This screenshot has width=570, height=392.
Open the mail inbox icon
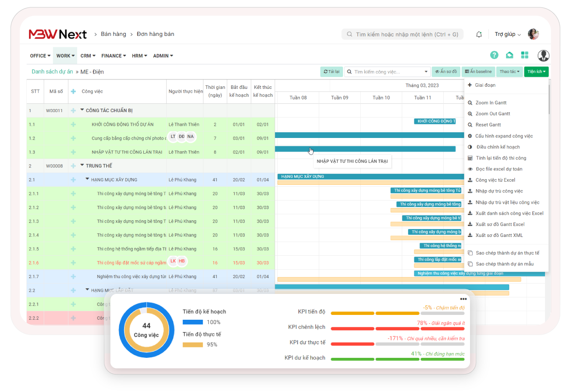pyautogui.click(x=509, y=55)
